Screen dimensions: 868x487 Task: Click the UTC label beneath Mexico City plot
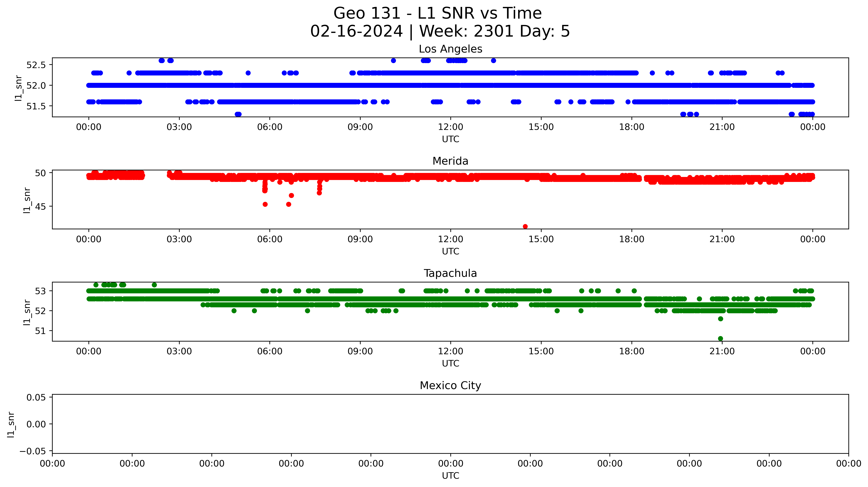(451, 476)
